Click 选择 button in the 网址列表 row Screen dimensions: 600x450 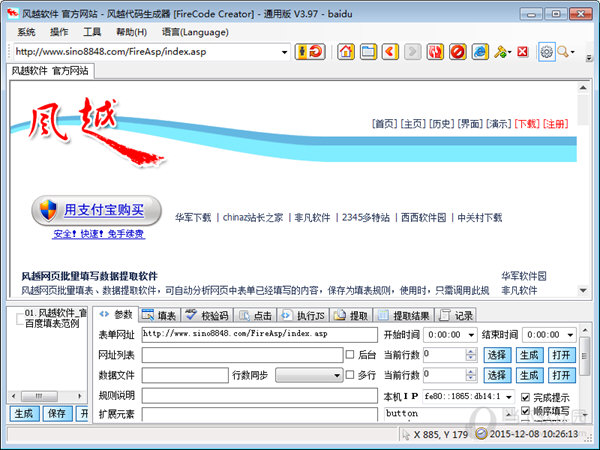(x=497, y=355)
